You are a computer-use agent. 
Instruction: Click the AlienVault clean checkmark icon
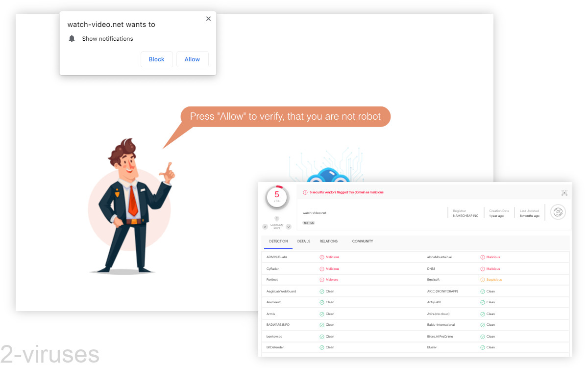pyautogui.click(x=322, y=302)
